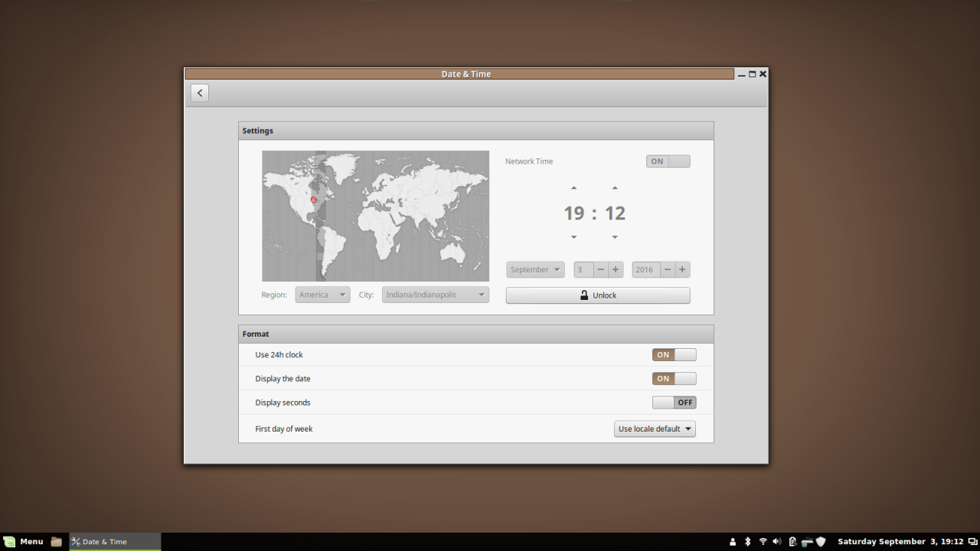Open the Menu button in the taskbar
Viewport: 980px width, 551px height.
(23, 542)
